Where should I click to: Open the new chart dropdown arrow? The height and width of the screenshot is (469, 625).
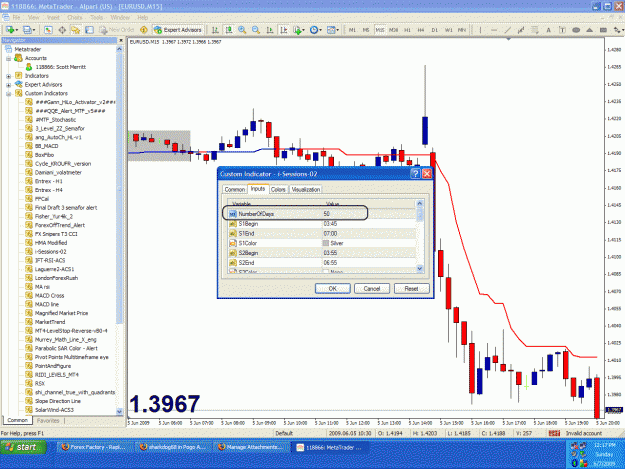click(x=16, y=30)
